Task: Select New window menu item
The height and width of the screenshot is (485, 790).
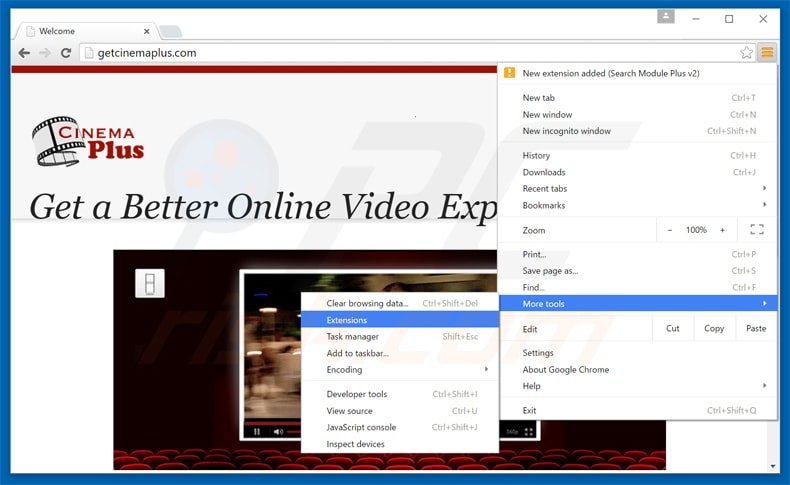Action: pos(637,114)
